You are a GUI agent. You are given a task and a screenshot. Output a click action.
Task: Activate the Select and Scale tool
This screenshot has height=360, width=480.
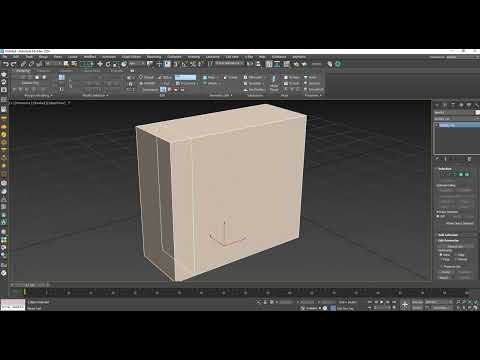[116, 64]
